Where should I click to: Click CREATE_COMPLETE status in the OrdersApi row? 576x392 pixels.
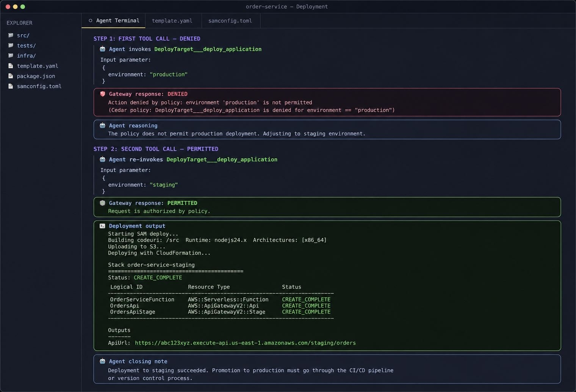point(306,306)
